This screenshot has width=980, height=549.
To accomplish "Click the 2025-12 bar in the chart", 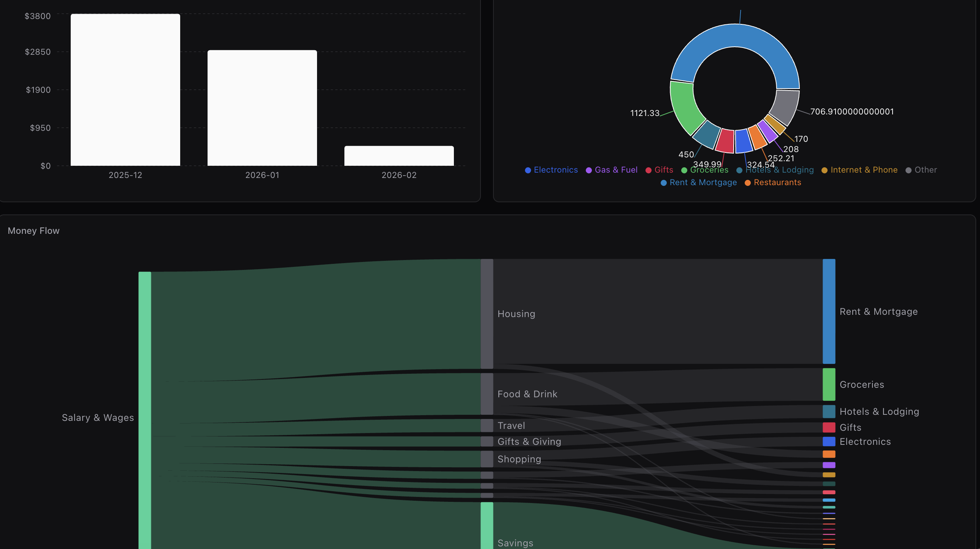I will click(125, 91).
